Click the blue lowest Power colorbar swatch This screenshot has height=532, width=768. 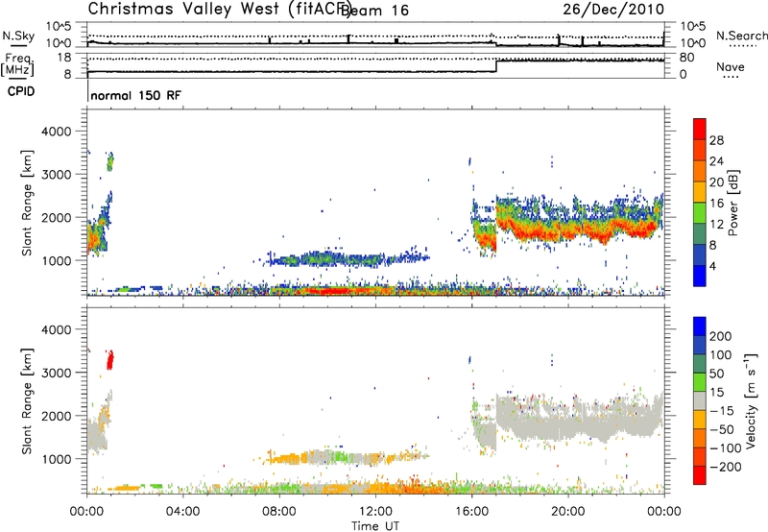click(x=700, y=276)
